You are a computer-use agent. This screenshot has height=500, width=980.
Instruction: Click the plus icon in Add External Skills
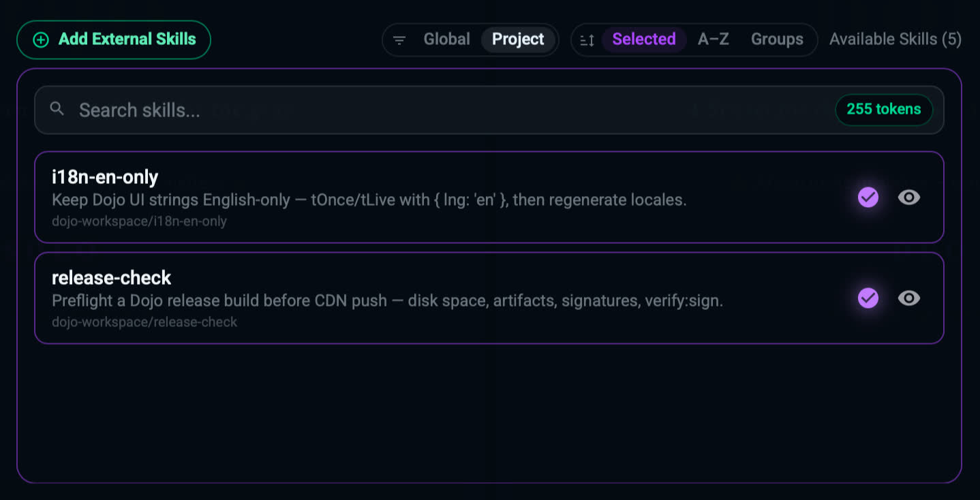[x=41, y=40]
